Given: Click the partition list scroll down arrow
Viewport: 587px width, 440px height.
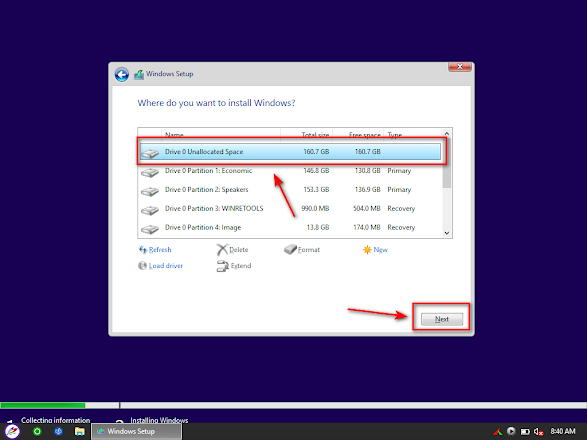Looking at the screenshot, I should [447, 233].
